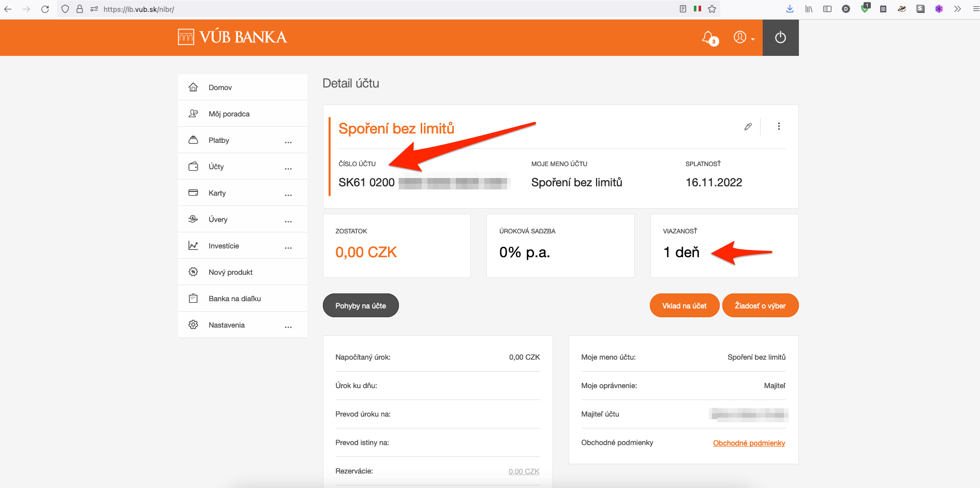
Task: Click the Investície chart icon
Action: pos(193,245)
